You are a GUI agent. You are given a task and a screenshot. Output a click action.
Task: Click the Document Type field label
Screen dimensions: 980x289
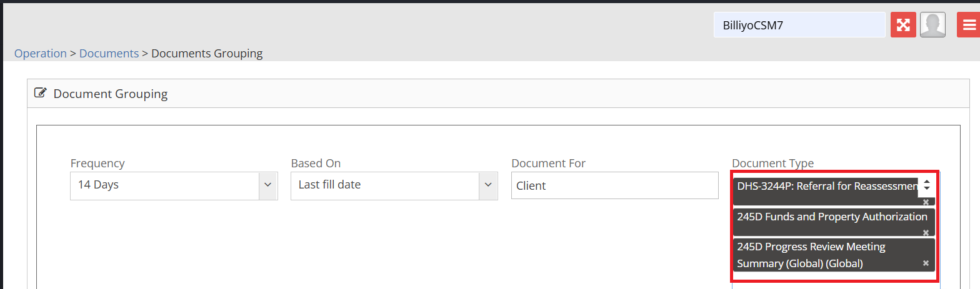click(x=772, y=164)
